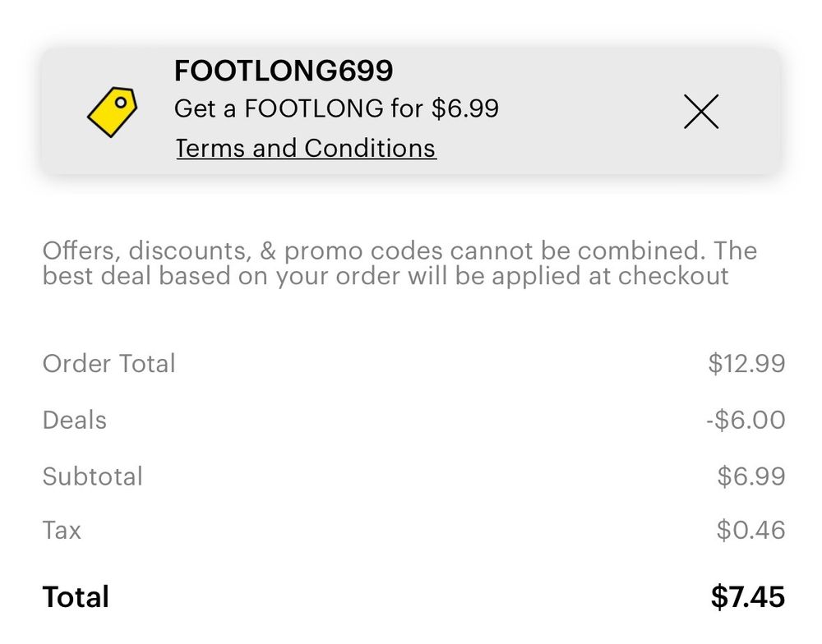Select the FOOTLONG699 promo code title
This screenshot has width=822, height=644.
(284, 71)
